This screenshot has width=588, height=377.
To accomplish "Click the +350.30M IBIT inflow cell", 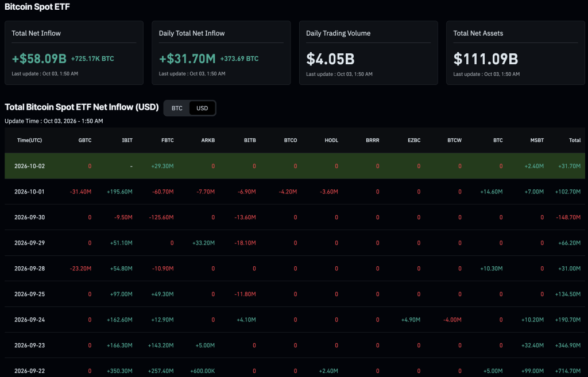I will 119,371.
